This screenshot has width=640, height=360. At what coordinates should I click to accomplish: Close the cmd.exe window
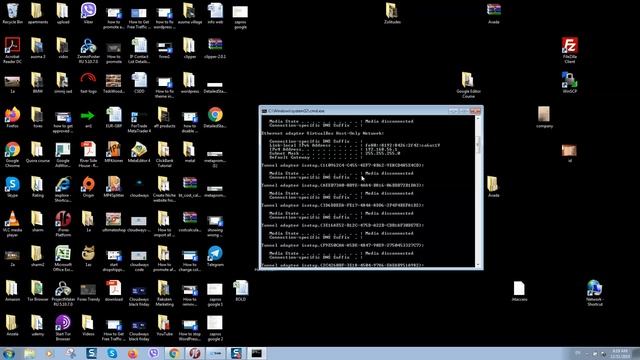click(476, 111)
